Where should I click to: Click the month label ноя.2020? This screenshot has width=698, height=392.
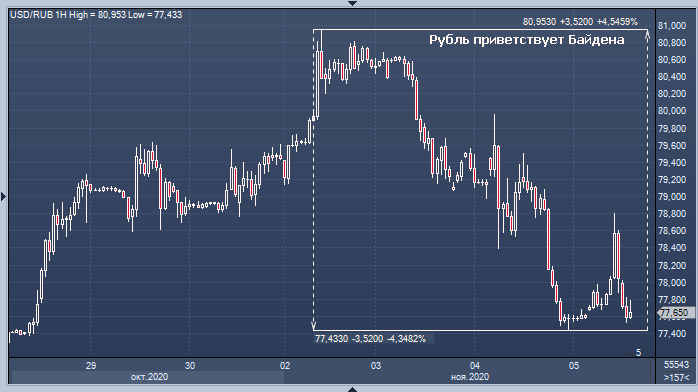[x=470, y=377]
